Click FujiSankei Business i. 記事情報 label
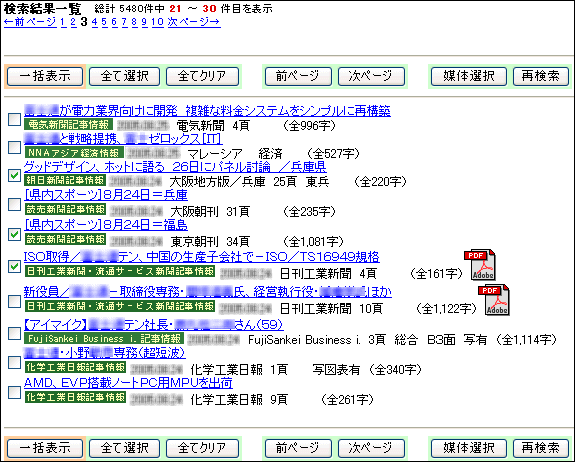575x462 pixels. point(103,338)
